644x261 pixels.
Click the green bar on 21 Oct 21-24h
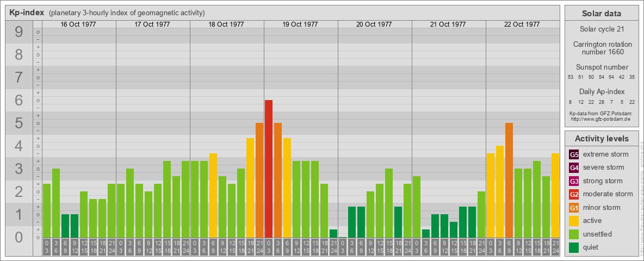coord(481,215)
